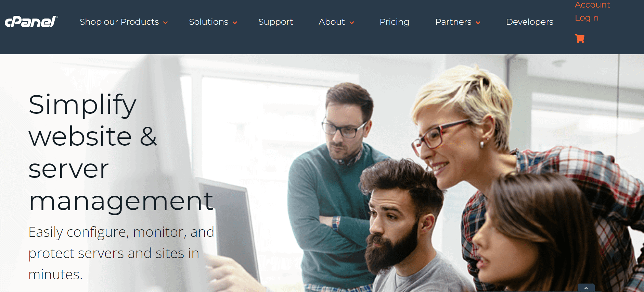Click the cPanel logo

(31, 22)
